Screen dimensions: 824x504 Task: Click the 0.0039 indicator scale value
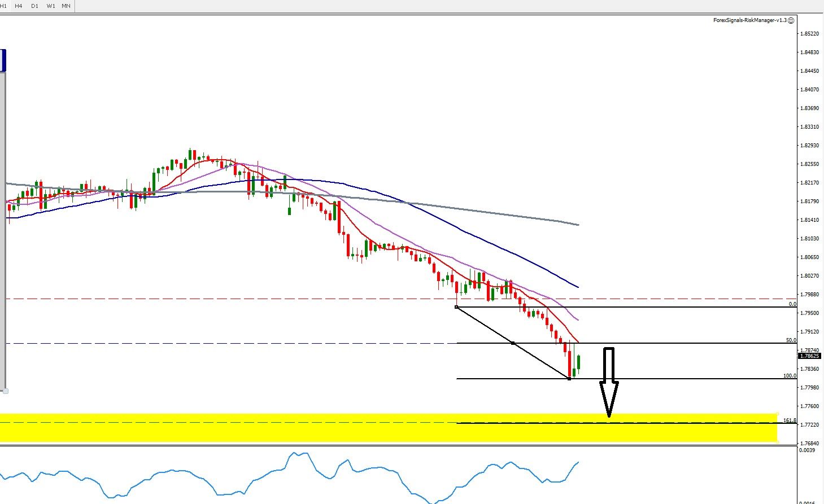point(807,450)
